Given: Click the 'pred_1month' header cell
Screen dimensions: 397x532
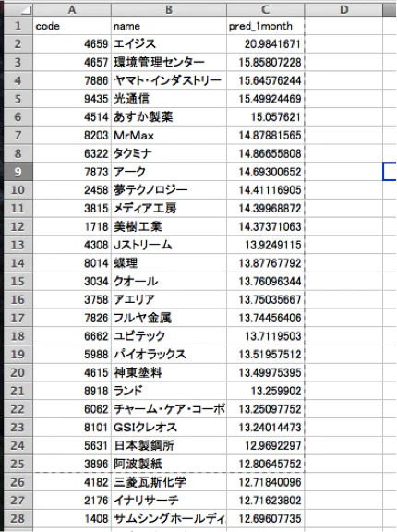Looking at the screenshot, I should point(266,26).
